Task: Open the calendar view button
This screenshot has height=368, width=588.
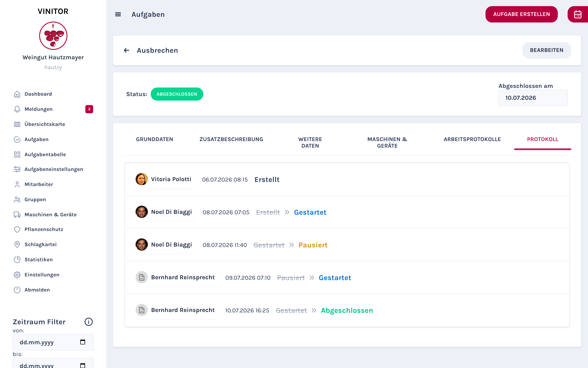Action: point(578,14)
